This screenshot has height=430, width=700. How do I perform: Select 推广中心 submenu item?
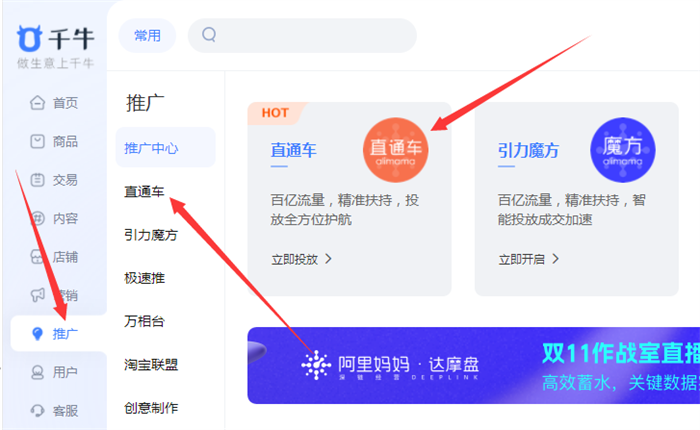pos(165,147)
